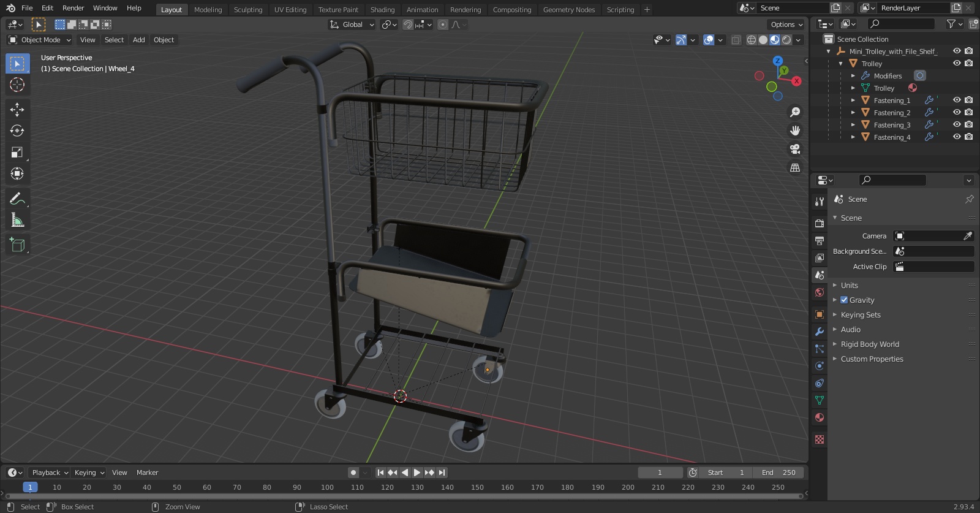Hide Fastening_2 in viewport via eye icon
Viewport: 980px width, 513px height.
pyautogui.click(x=957, y=112)
